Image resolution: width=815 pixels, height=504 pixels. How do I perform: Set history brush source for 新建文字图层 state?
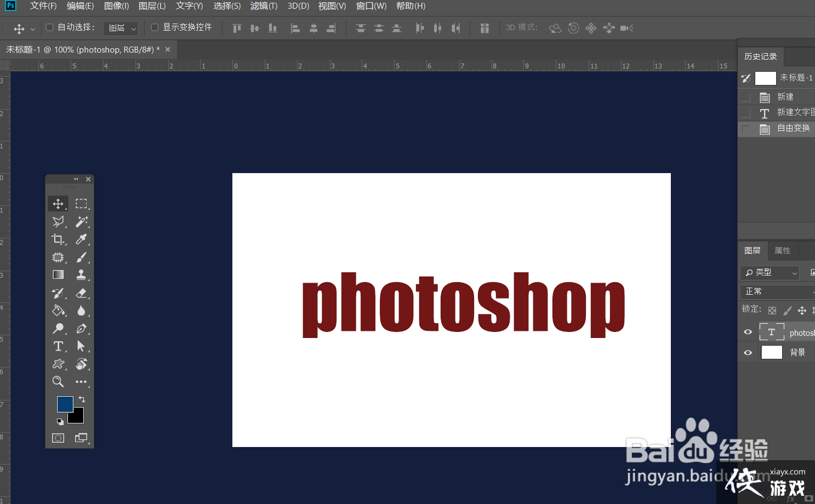tap(746, 113)
